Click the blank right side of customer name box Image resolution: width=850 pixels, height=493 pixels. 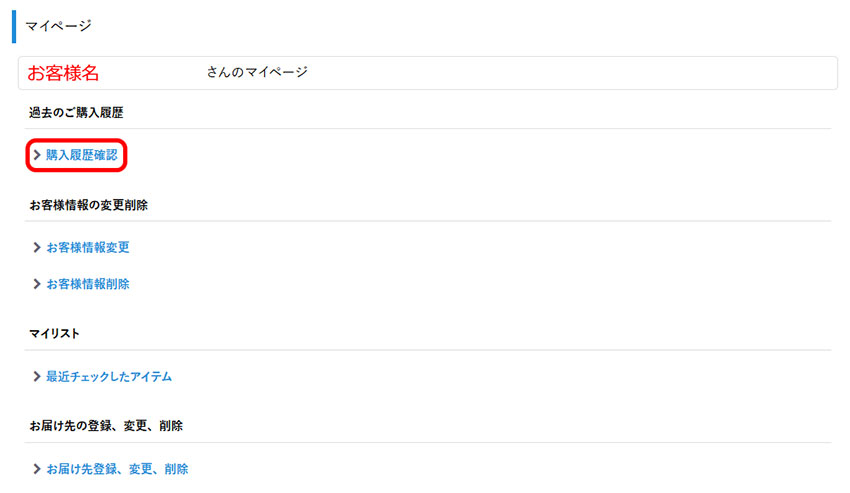[x=600, y=73]
